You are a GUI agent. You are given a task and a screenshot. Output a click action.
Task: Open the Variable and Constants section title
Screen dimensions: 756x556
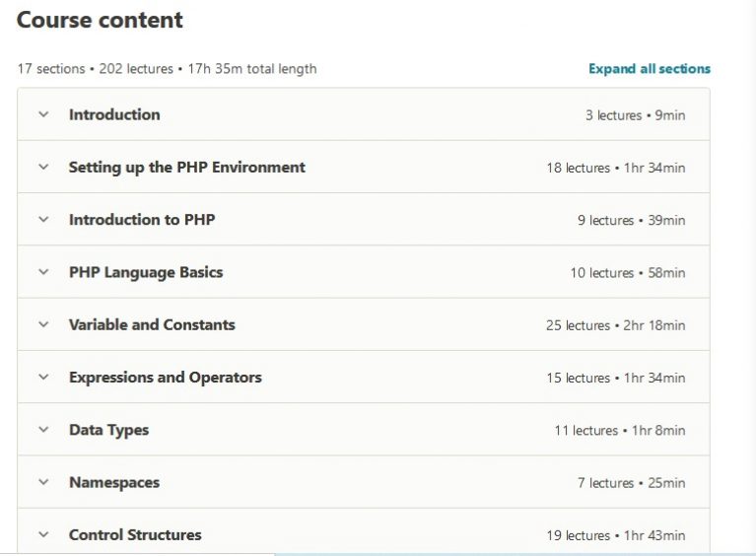pos(152,325)
